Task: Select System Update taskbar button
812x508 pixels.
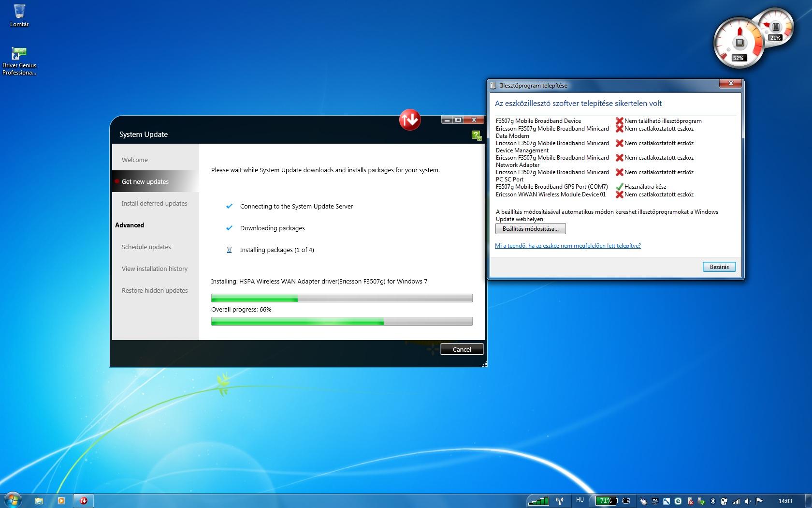Action: [84, 501]
